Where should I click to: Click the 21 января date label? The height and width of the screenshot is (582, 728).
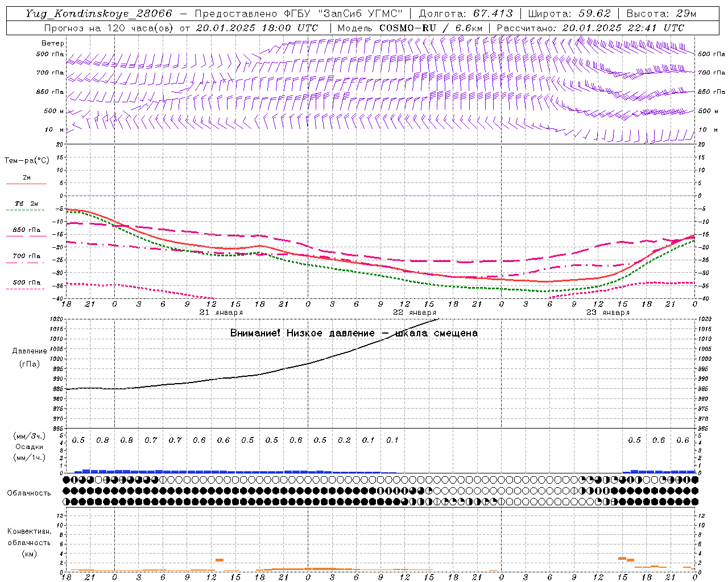(221, 313)
